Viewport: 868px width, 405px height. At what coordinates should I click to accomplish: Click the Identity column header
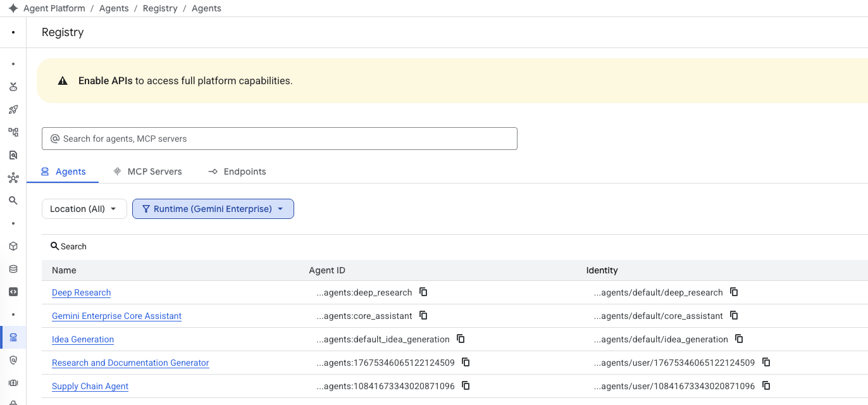point(602,270)
